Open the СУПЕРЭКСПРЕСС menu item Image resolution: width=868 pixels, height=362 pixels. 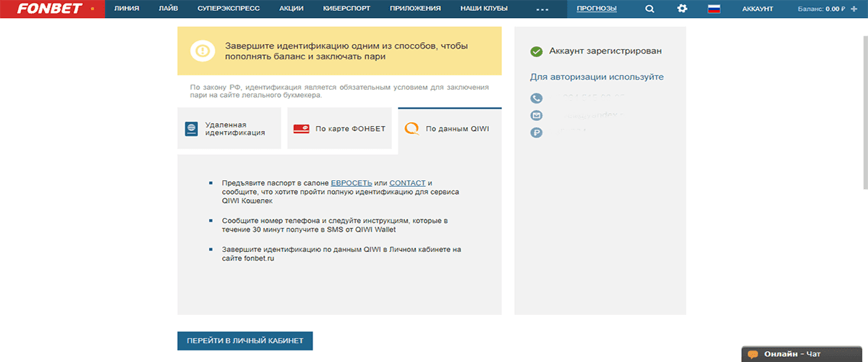point(229,9)
